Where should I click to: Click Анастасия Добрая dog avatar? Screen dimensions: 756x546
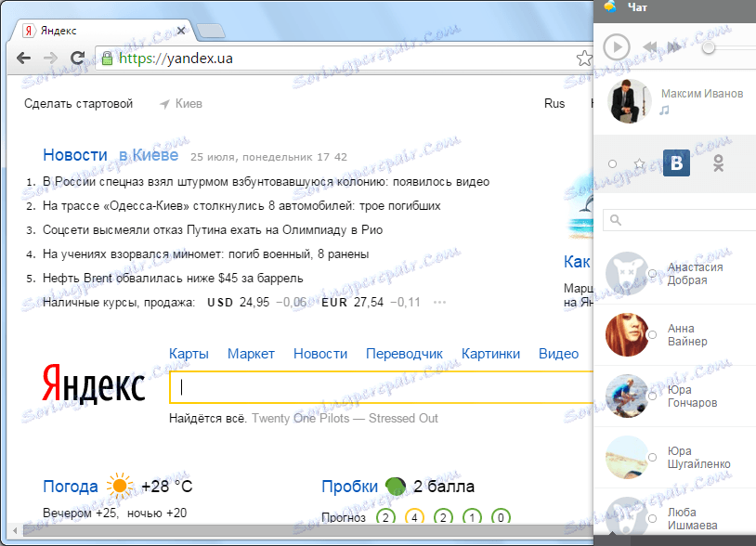pos(627,274)
